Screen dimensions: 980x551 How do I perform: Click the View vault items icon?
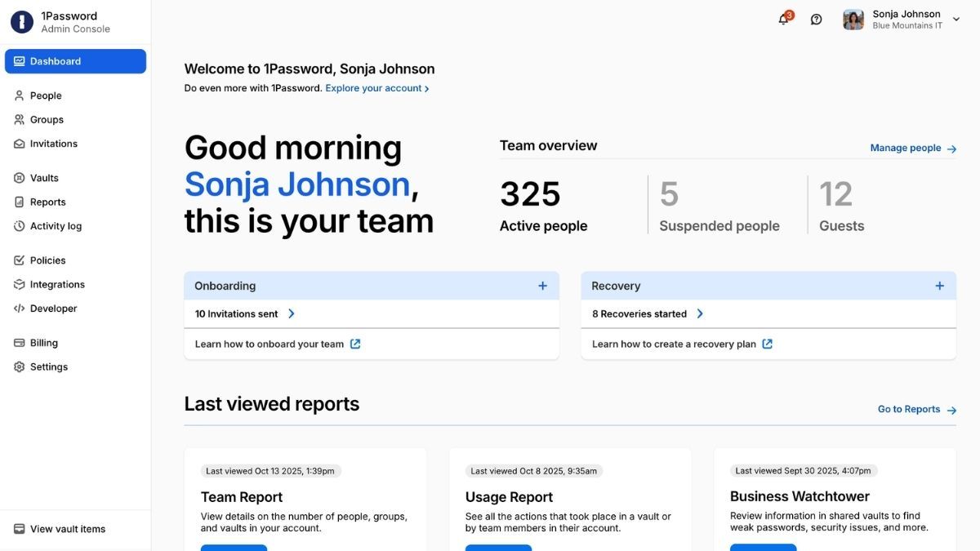coord(20,529)
